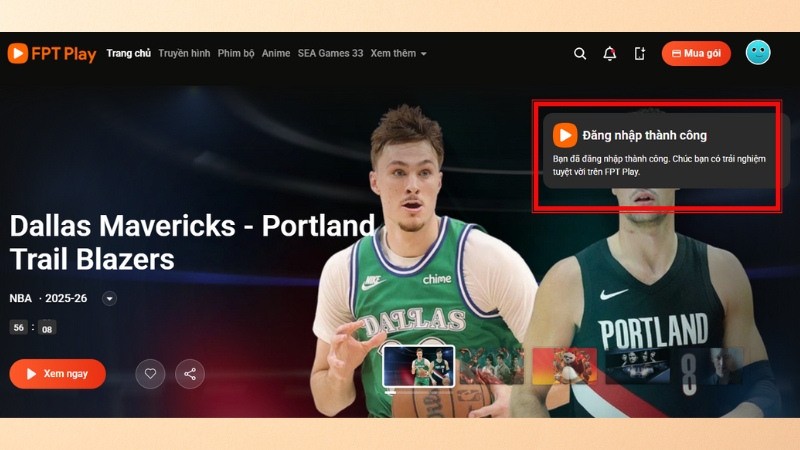Image resolution: width=800 pixels, height=450 pixels.
Task: Click the Mua gói subscription button
Action: click(x=696, y=54)
